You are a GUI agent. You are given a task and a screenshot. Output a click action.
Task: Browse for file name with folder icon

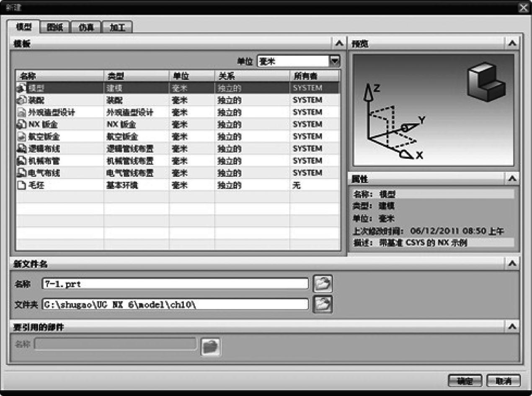click(x=323, y=284)
